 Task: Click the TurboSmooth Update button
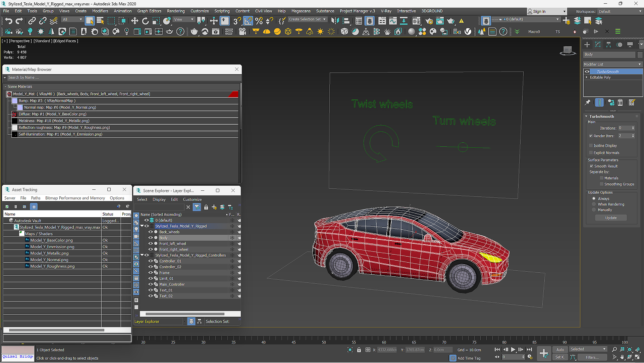[611, 218]
